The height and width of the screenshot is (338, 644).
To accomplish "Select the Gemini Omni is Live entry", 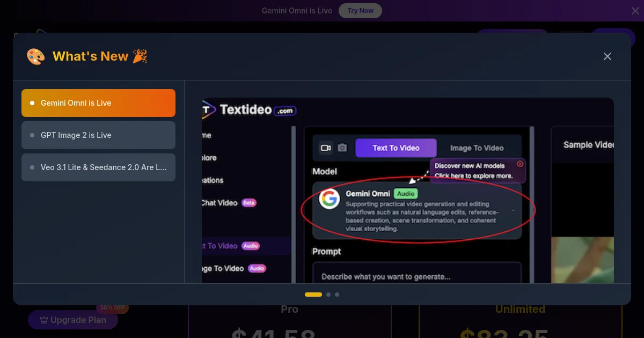I will tap(98, 103).
